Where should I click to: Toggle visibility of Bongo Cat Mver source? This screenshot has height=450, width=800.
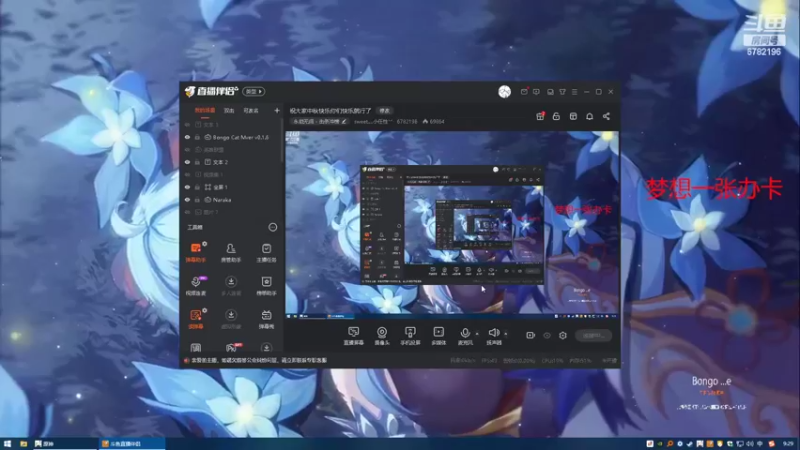click(x=187, y=137)
